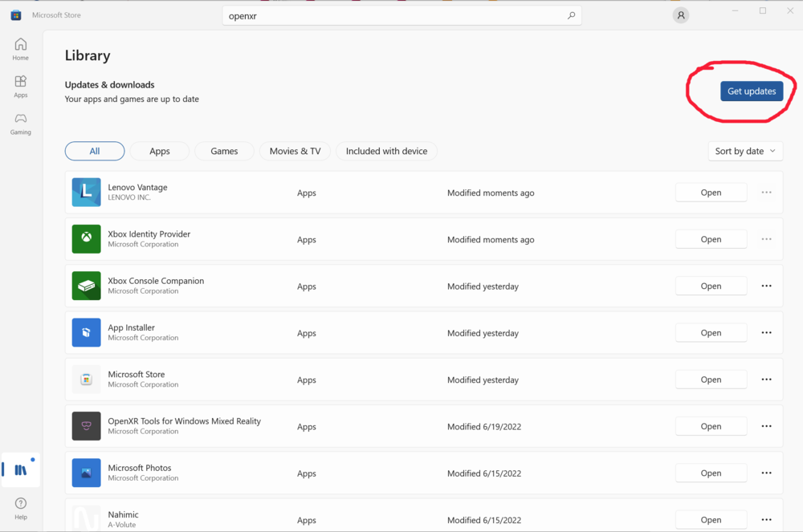This screenshot has width=803, height=532.
Task: Click the Lenovo Vantage app icon
Action: (87, 193)
